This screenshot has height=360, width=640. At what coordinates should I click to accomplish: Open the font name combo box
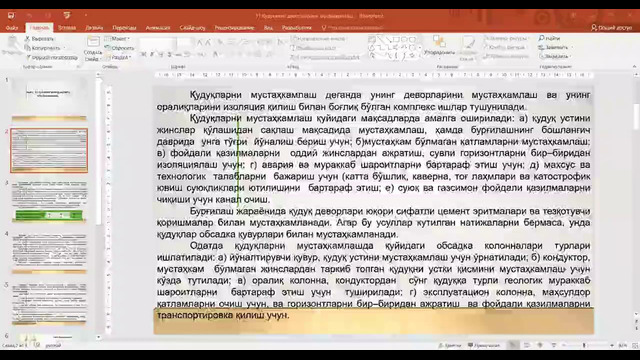pyautogui.click(x=157, y=42)
